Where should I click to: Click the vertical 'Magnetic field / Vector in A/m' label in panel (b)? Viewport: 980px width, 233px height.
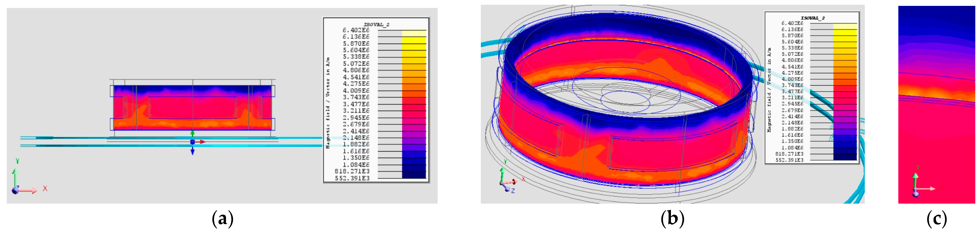coord(769,90)
